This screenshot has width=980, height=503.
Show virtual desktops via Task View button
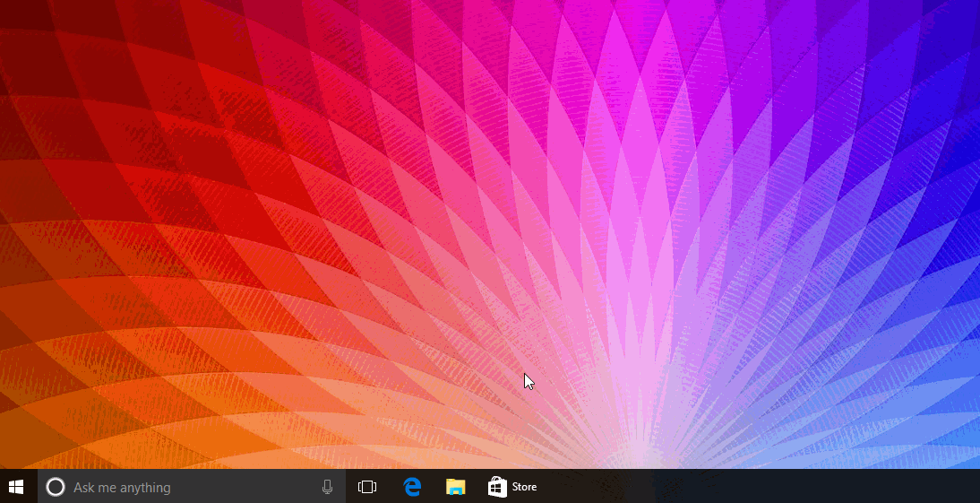(367, 487)
